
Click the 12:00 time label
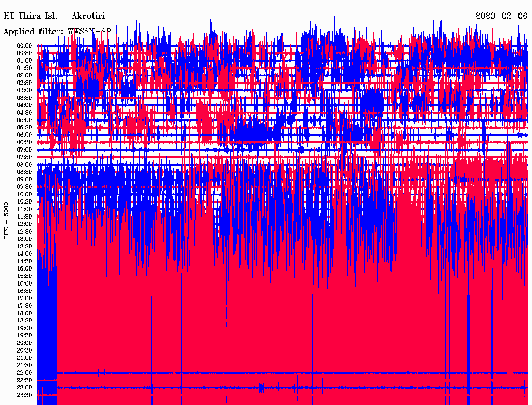(x=24, y=224)
